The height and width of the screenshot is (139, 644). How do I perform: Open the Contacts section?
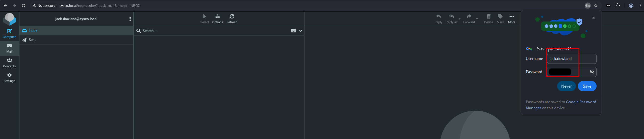coord(9,63)
